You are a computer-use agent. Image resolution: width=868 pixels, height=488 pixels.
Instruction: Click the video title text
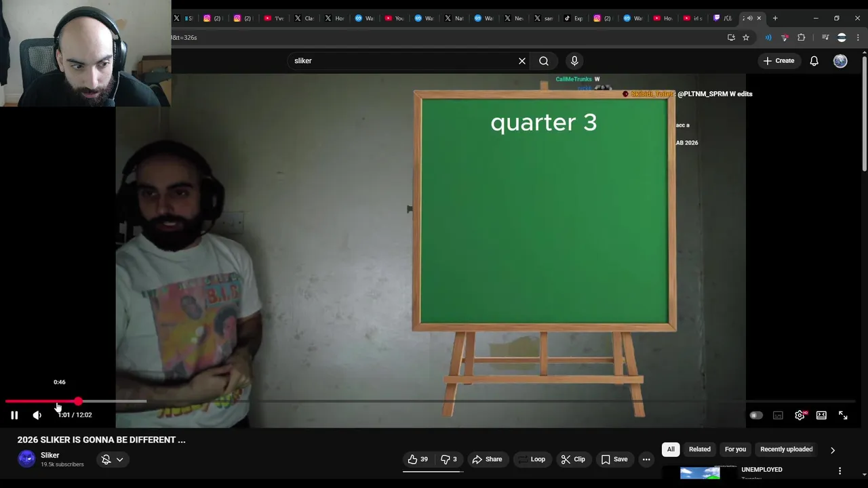101,440
